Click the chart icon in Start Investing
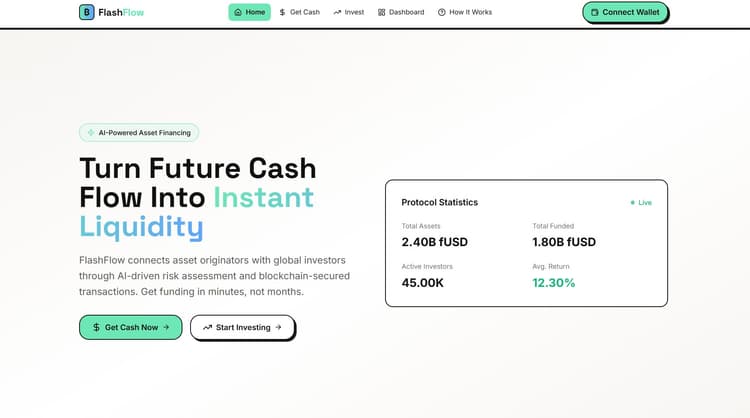Viewport: 750px width, 418px height. tap(207, 327)
